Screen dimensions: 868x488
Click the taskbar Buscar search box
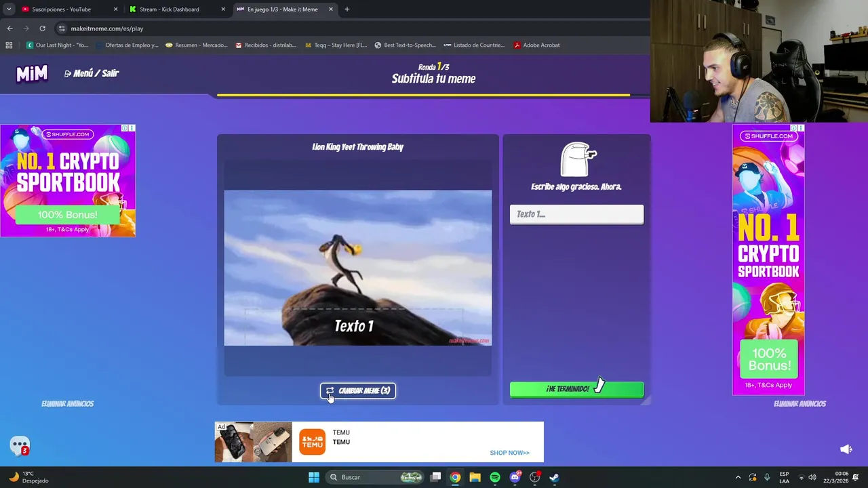376,477
